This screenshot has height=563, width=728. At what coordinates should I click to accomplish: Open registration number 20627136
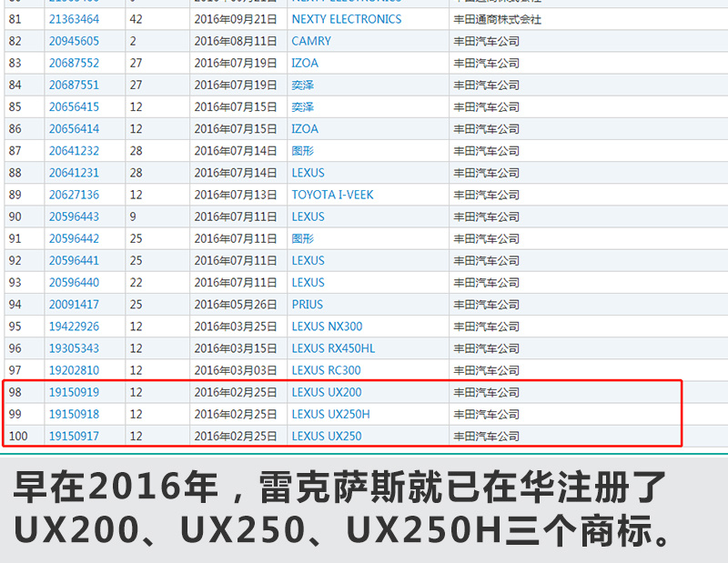pos(75,195)
